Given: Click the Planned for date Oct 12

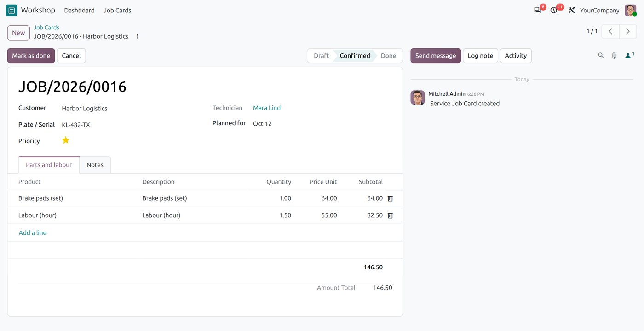Looking at the screenshot, I should (262, 124).
